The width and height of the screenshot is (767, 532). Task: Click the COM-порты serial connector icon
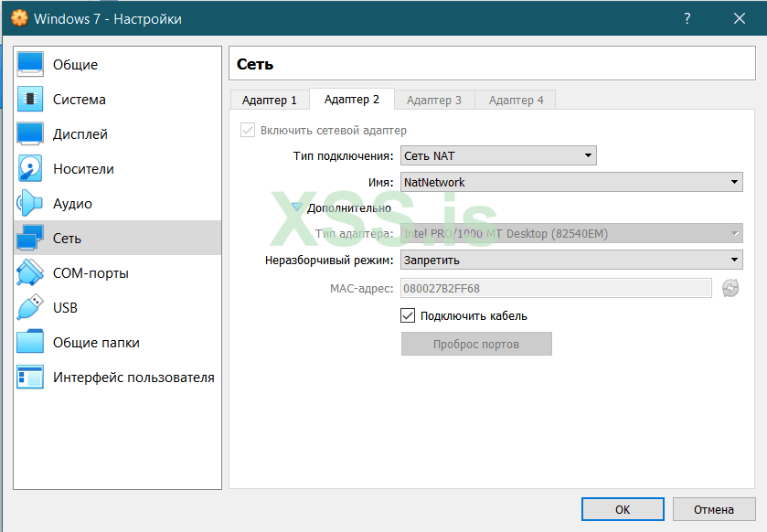click(30, 272)
